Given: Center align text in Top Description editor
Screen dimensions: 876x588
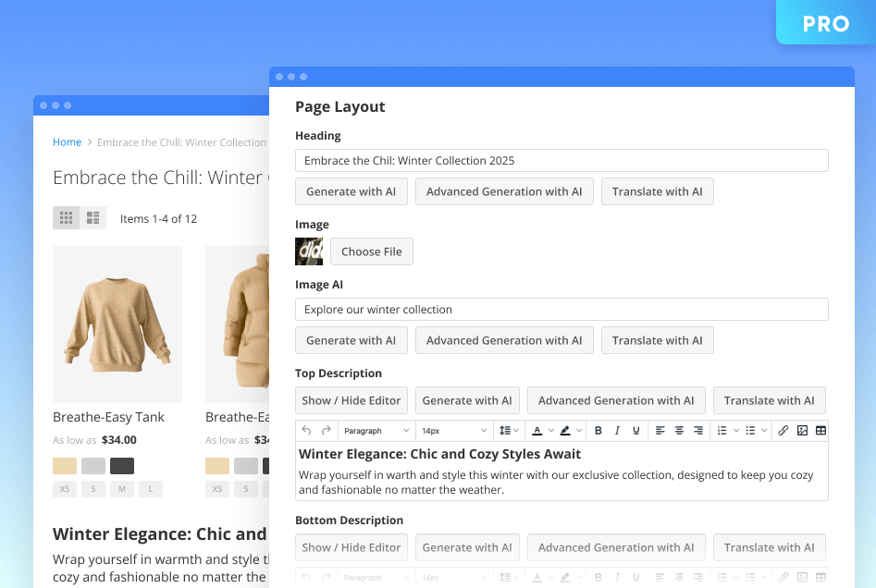Looking at the screenshot, I should (x=679, y=431).
